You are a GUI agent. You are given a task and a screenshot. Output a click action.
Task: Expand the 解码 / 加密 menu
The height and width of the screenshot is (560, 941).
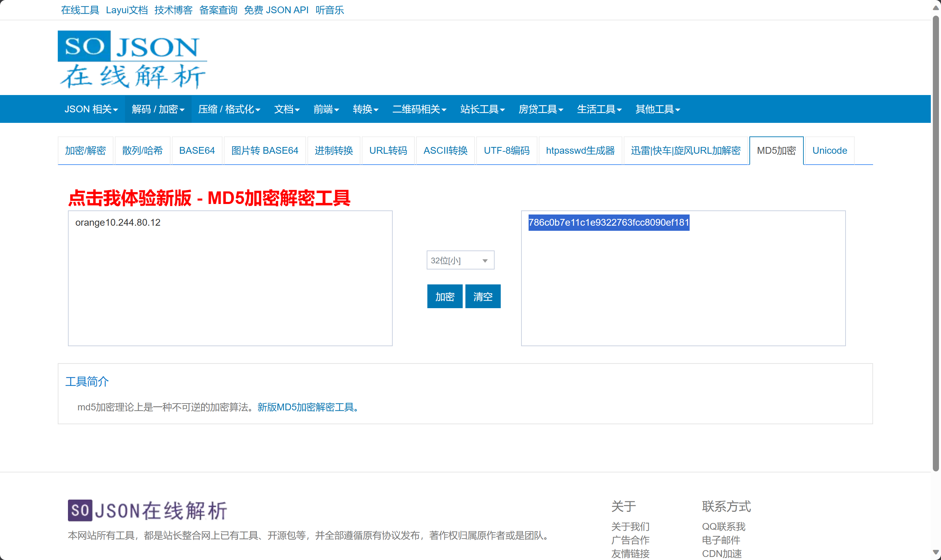[x=158, y=109]
